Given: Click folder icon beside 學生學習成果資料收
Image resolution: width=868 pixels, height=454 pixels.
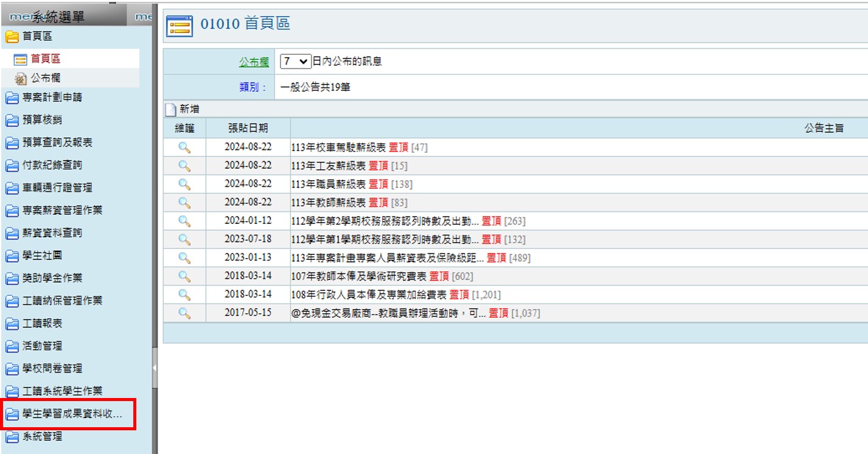Looking at the screenshot, I should tap(12, 414).
